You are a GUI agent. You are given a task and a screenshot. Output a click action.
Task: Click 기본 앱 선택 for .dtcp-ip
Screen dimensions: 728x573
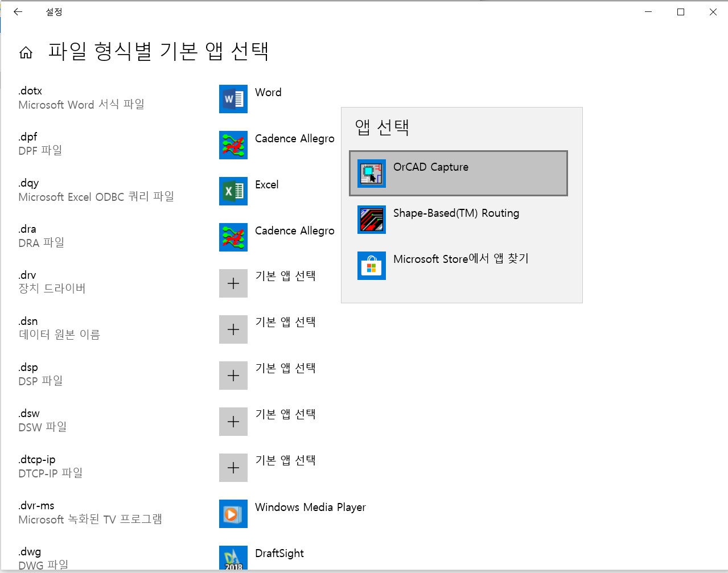pos(286,460)
